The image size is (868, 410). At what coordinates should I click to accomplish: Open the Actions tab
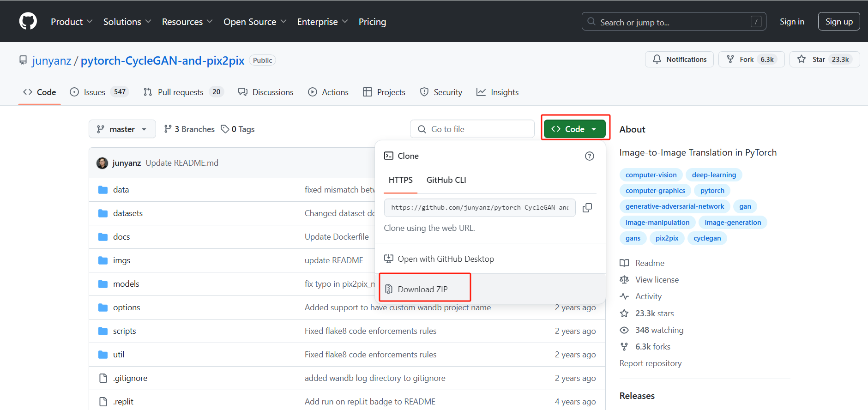coord(328,92)
